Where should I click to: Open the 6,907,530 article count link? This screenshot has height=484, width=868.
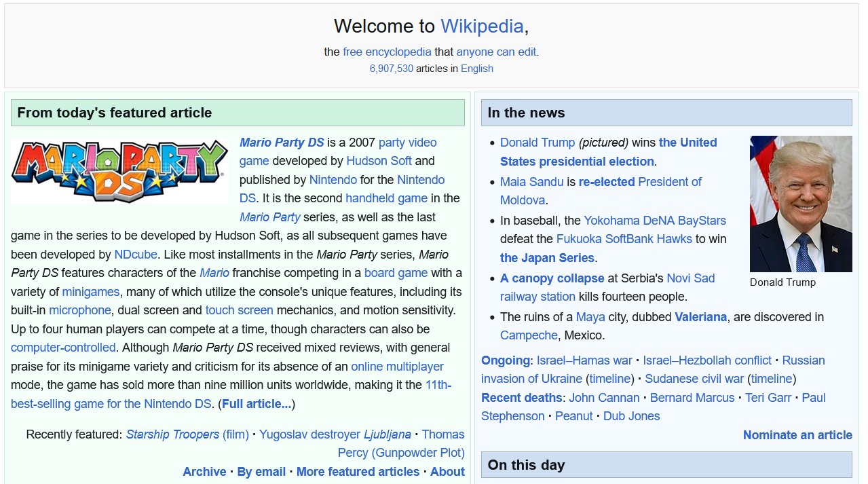point(392,69)
